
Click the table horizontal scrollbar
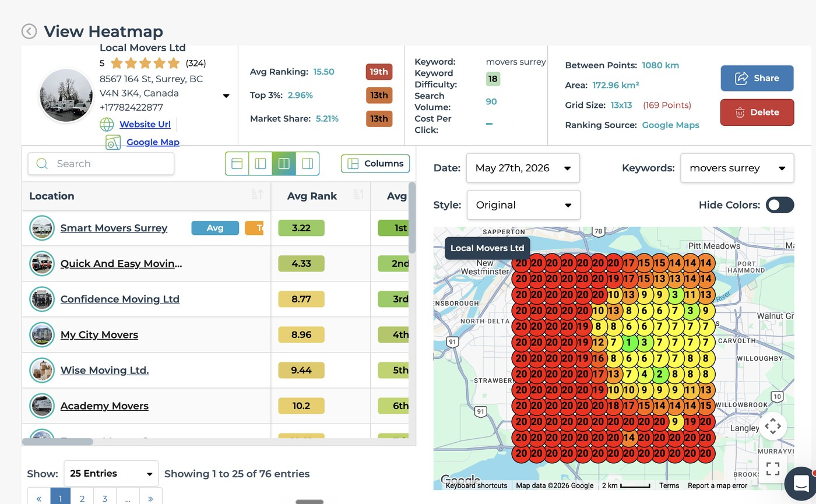[57, 442]
